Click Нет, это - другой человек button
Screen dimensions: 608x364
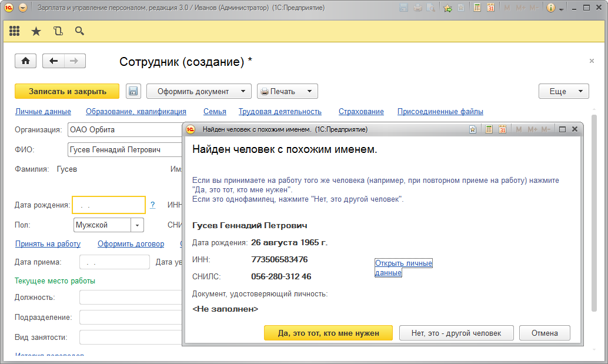point(456,333)
